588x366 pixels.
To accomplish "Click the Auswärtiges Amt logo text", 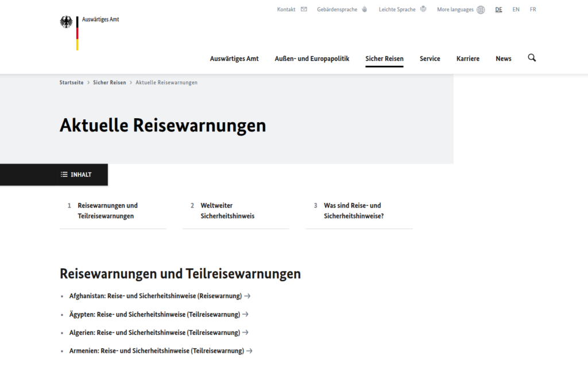I will click(100, 20).
